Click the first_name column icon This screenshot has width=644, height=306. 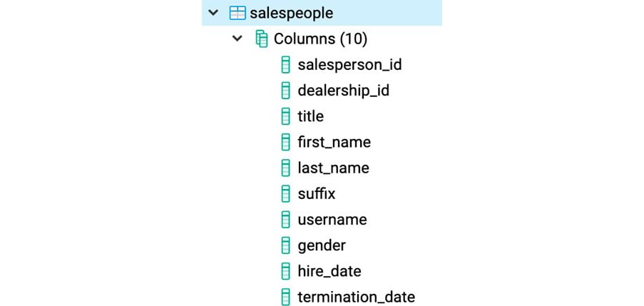(285, 142)
